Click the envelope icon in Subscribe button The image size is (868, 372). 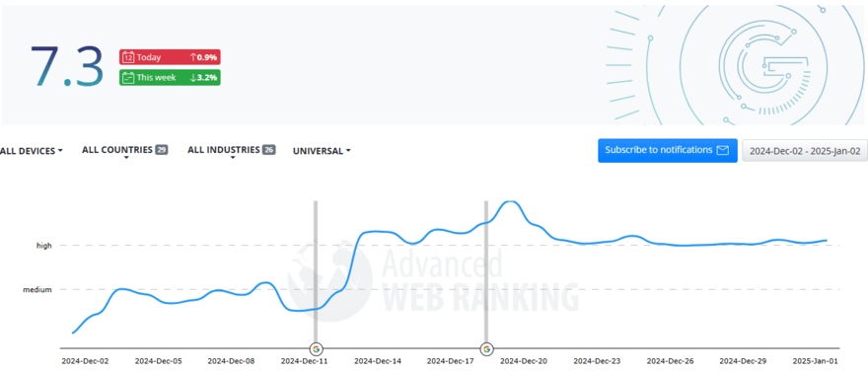click(x=722, y=150)
